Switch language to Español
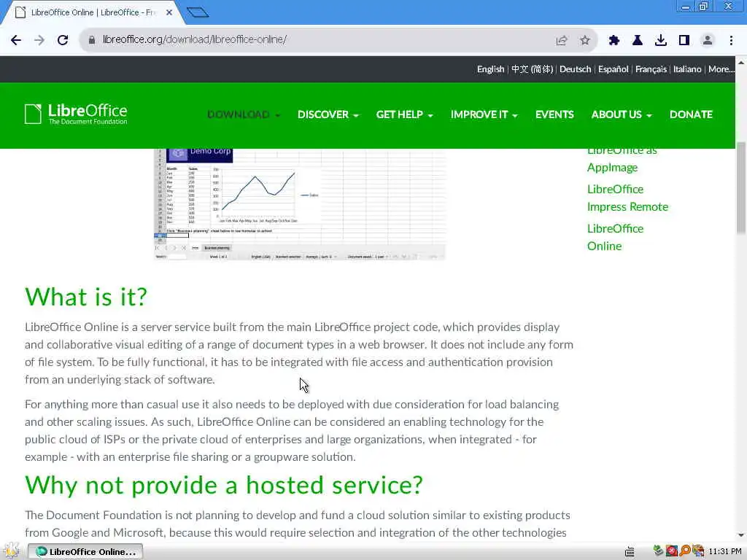This screenshot has width=747, height=560. click(613, 69)
